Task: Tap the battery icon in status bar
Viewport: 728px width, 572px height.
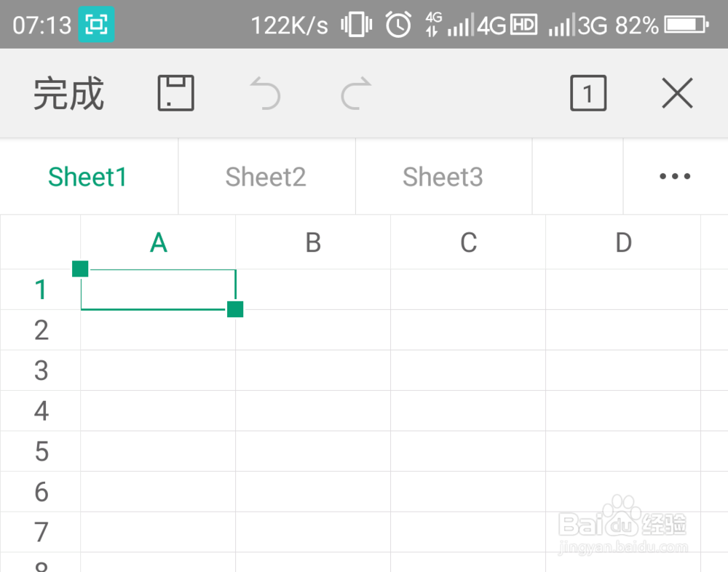Action: [x=686, y=25]
